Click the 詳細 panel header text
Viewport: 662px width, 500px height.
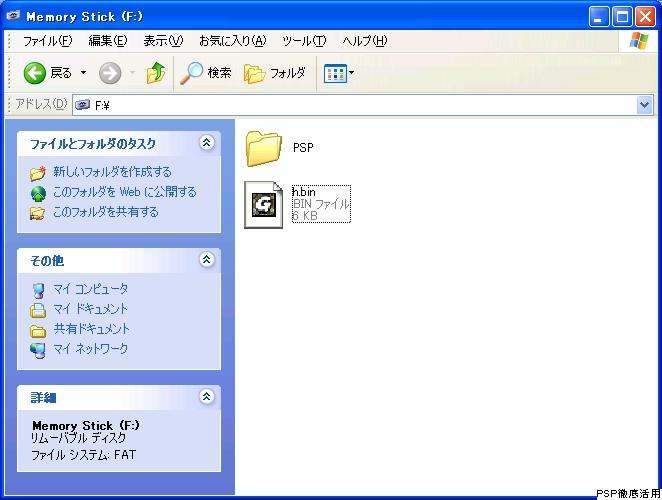tap(43, 397)
